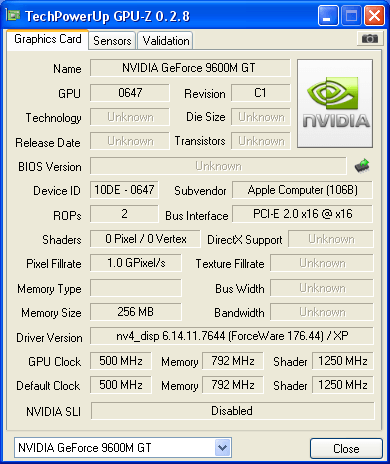390x464 pixels.
Task: Click the Subvendor Apple Computer field
Action: pos(302,190)
